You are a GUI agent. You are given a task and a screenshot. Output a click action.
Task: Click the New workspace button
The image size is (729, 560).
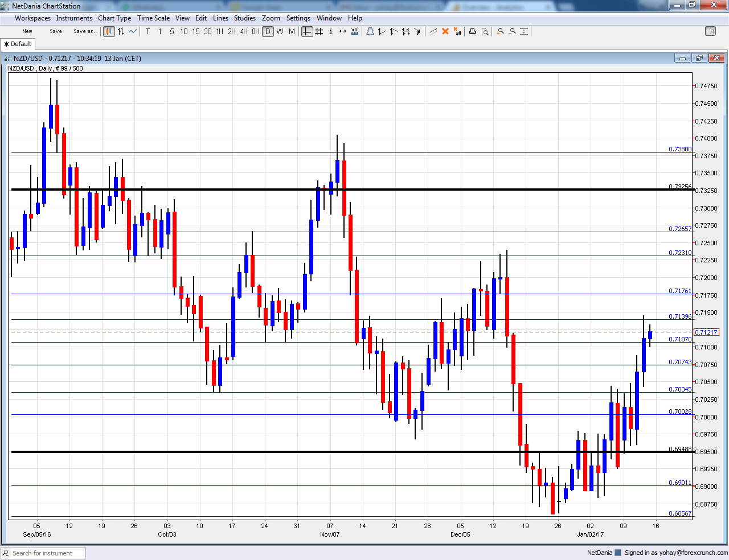27,31
